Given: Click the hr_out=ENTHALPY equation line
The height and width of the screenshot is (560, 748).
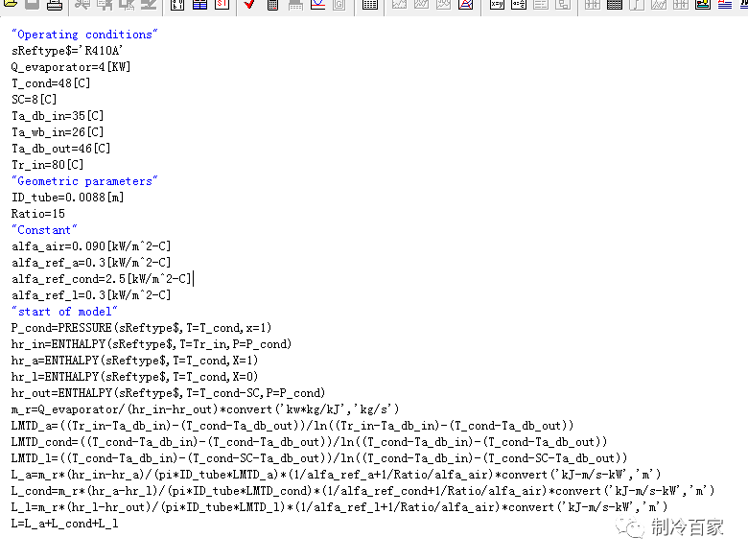Looking at the screenshot, I should click(168, 393).
